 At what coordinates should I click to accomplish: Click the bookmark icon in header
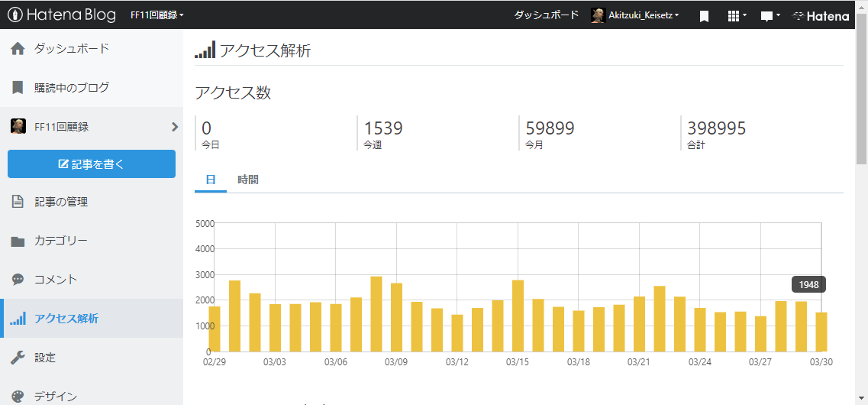704,16
